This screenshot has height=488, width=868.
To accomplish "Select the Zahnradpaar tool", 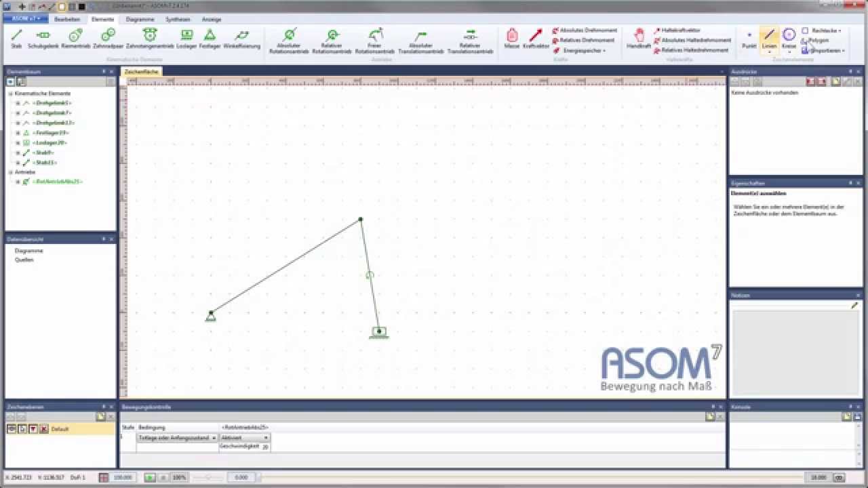I will click(x=108, y=39).
